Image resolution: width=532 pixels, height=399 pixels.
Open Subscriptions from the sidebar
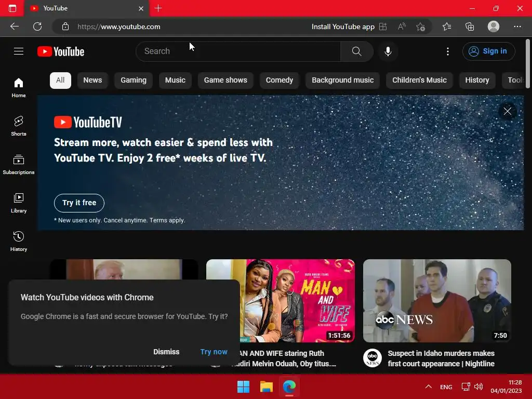[x=19, y=164]
